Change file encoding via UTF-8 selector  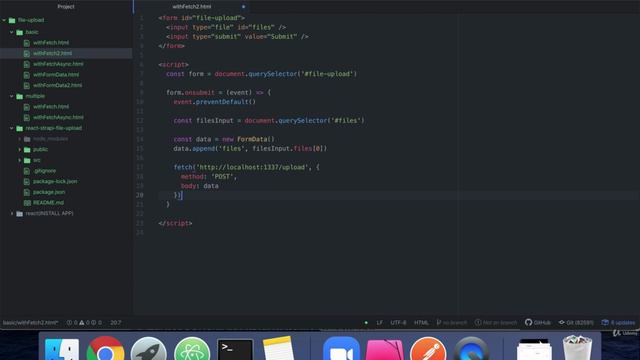tap(398, 322)
